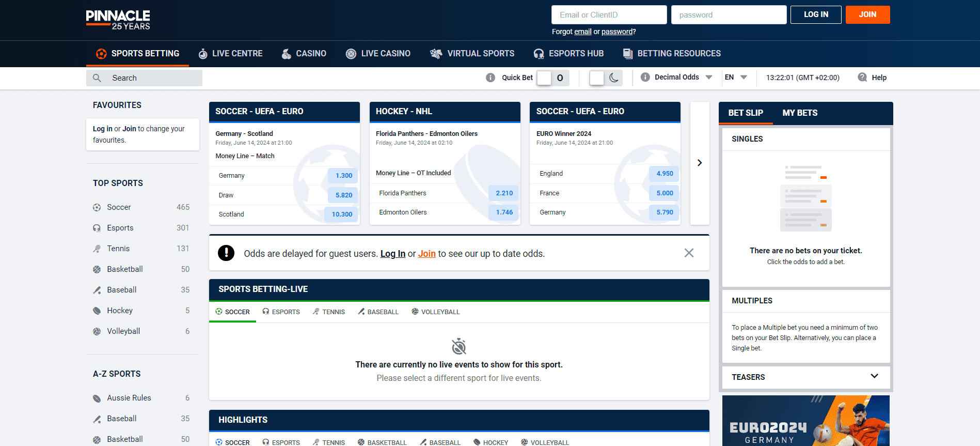This screenshot has height=446, width=980.
Task: Open the Decimal Odds dropdown
Action: [683, 77]
